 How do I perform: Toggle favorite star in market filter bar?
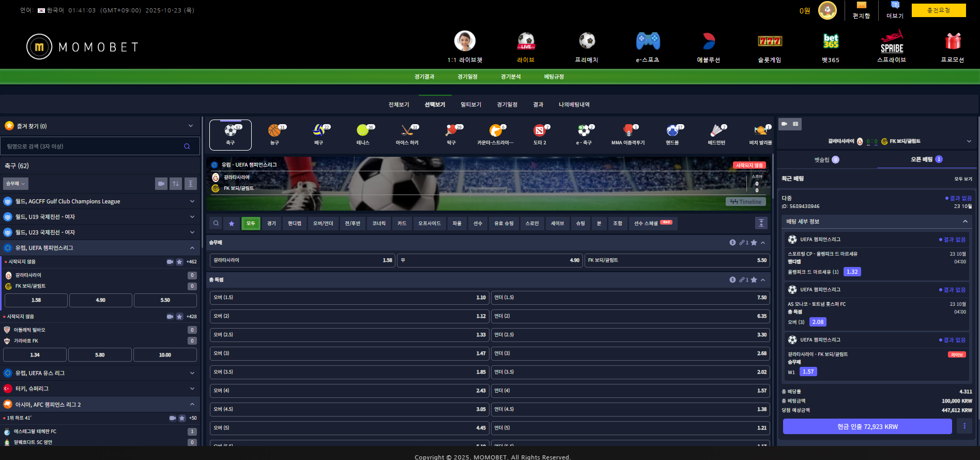point(232,223)
